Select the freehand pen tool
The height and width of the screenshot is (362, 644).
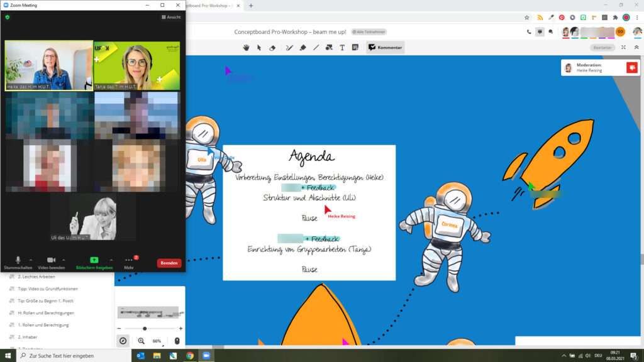click(x=289, y=48)
